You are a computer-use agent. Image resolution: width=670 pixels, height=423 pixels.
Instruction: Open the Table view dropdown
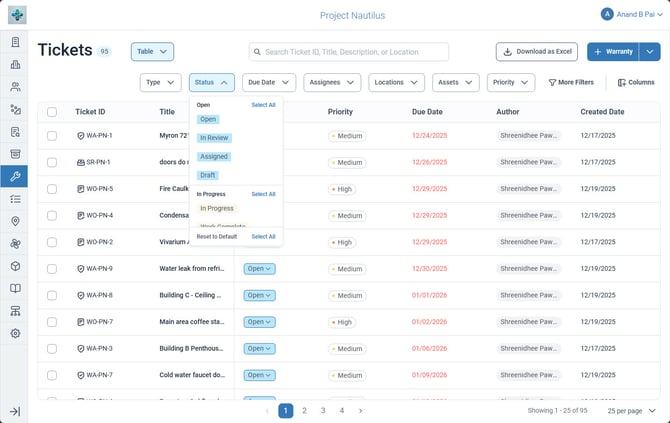click(x=152, y=51)
